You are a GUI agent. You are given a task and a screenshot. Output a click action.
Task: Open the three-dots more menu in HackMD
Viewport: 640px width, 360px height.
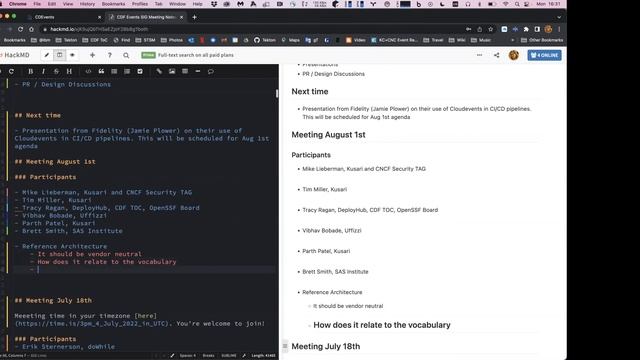click(x=480, y=55)
